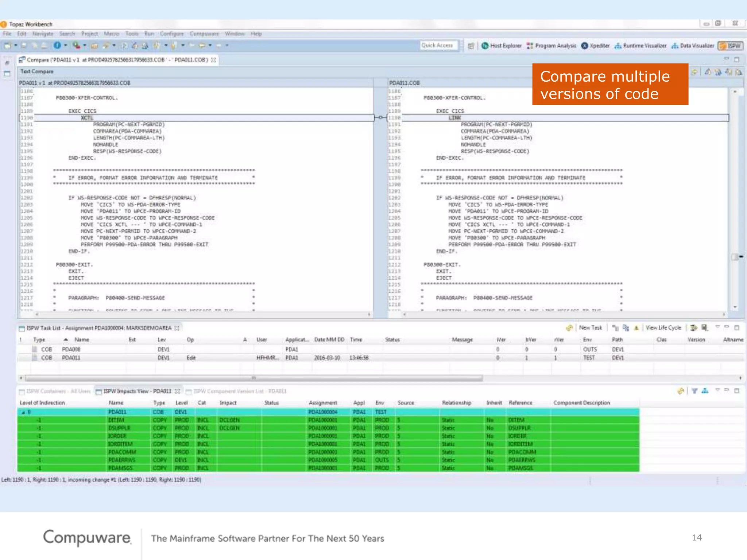This screenshot has height=560, width=747.
Task: Select the PDAERRWS row in Impacts View
Action: click(328, 460)
